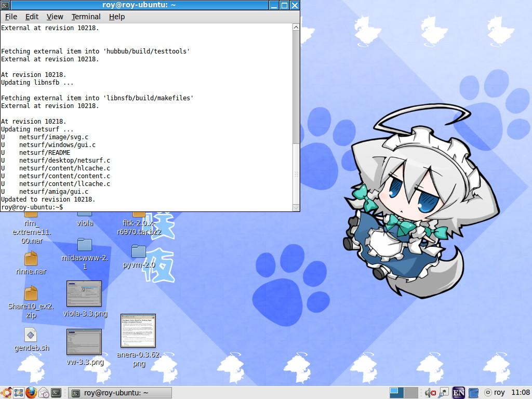
Task: Select the rinne.nar file icon
Action: coord(31,262)
